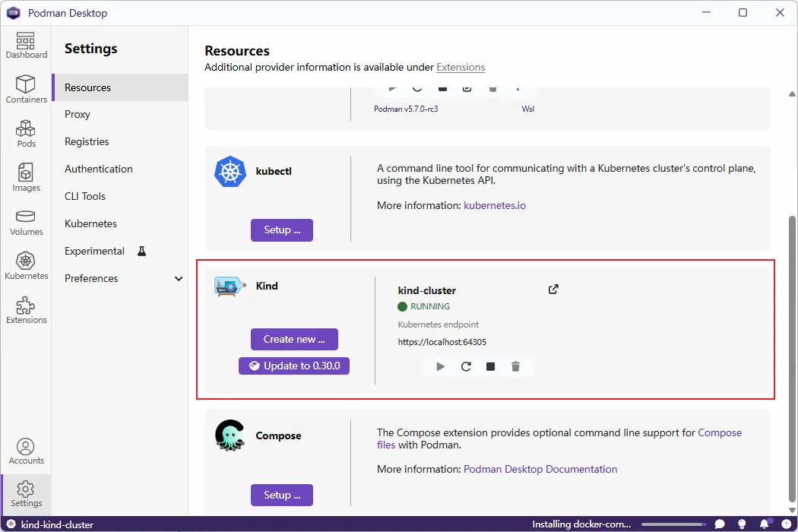Open the kubernetes.io link
Screen dimensions: 798x532
[495, 204]
